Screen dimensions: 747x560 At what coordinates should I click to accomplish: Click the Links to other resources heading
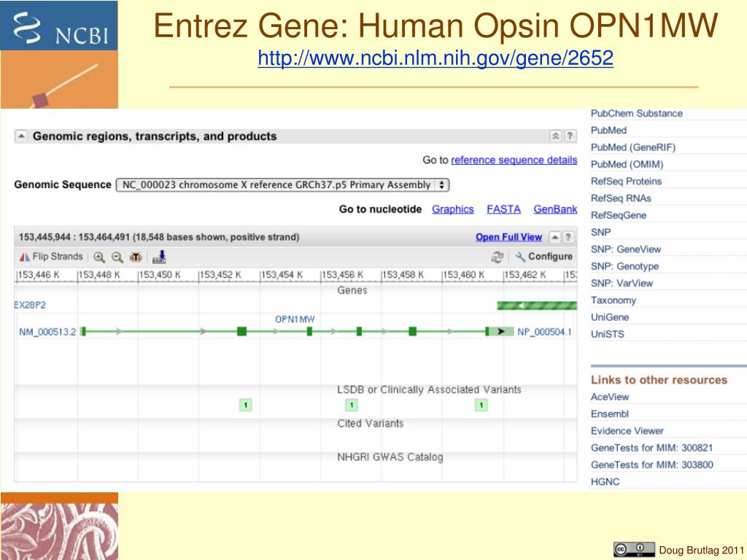[659, 380]
